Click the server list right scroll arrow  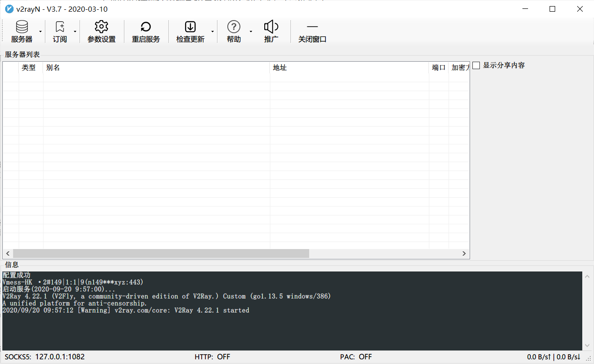(464, 253)
